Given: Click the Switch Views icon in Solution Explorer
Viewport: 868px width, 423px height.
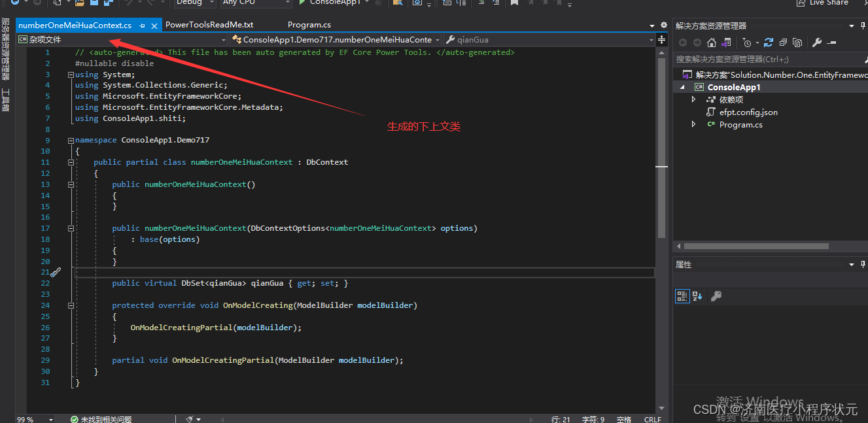Looking at the screenshot, I should point(725,42).
